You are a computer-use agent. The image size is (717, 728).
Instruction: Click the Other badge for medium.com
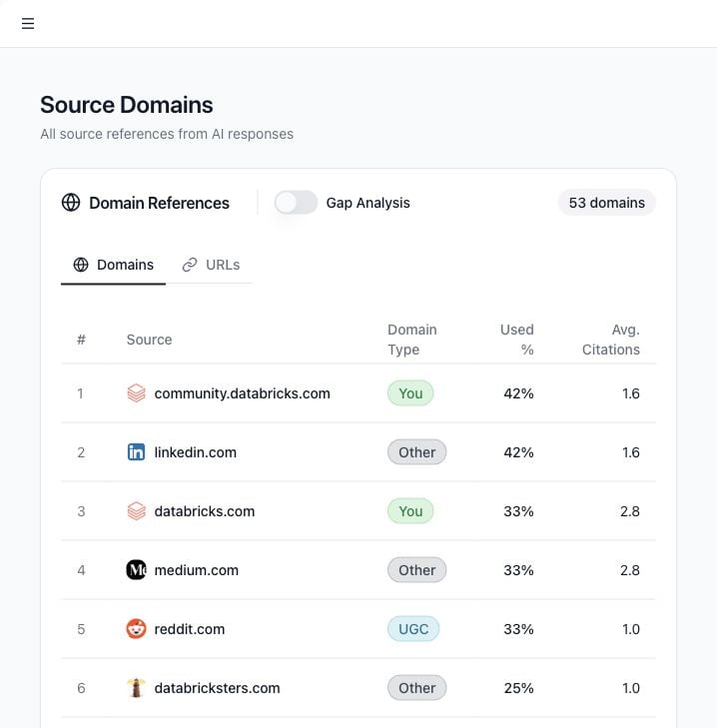417,569
